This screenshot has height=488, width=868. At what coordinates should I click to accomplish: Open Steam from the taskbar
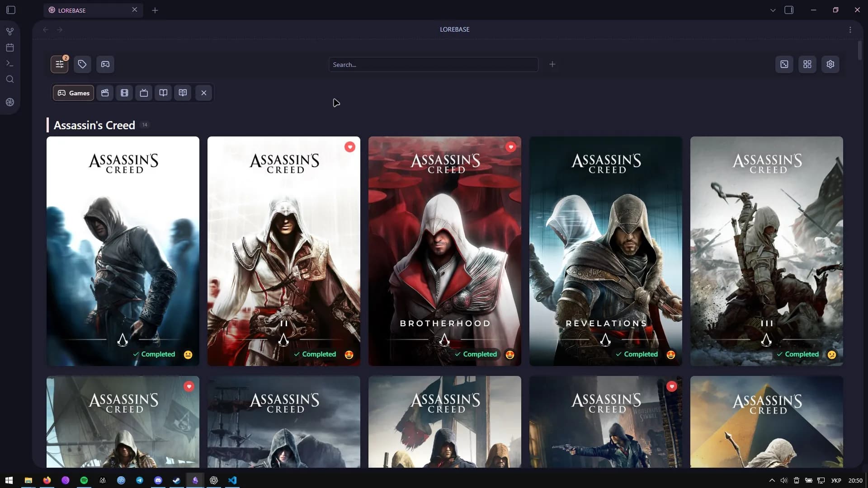pos(177,480)
